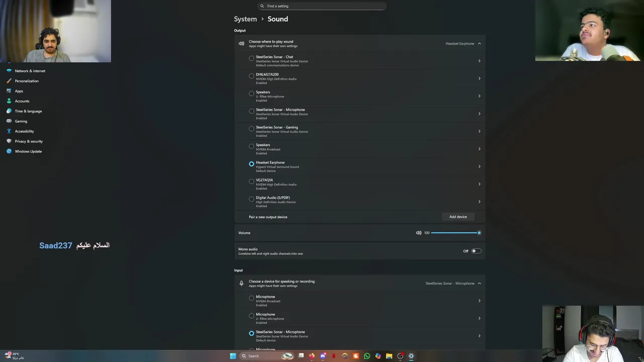Open SteelSeries Sonar - Microphone output row chevron
The height and width of the screenshot is (362, 644).
pos(479,114)
